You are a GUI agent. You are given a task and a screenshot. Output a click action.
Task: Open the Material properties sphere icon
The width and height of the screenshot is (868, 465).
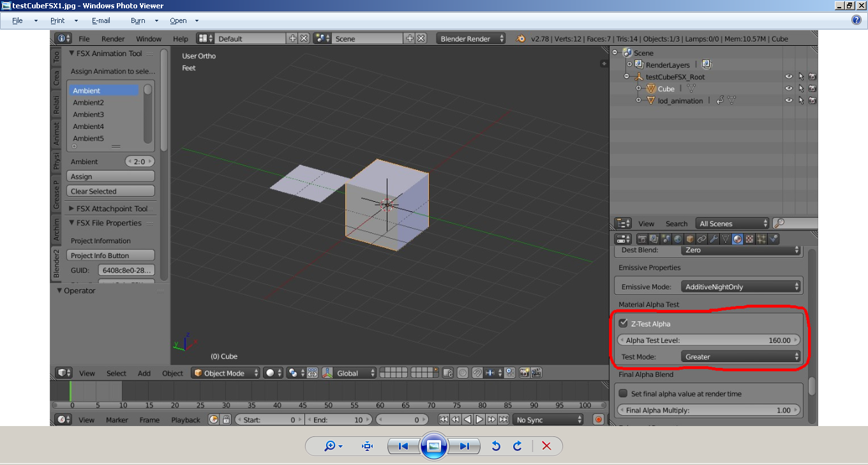[x=738, y=239]
